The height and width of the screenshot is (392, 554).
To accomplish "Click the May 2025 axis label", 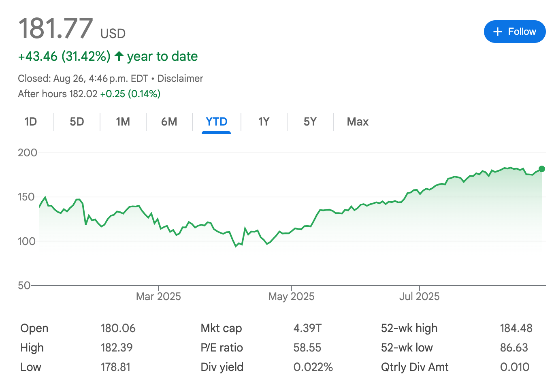I will pyautogui.click(x=291, y=296).
